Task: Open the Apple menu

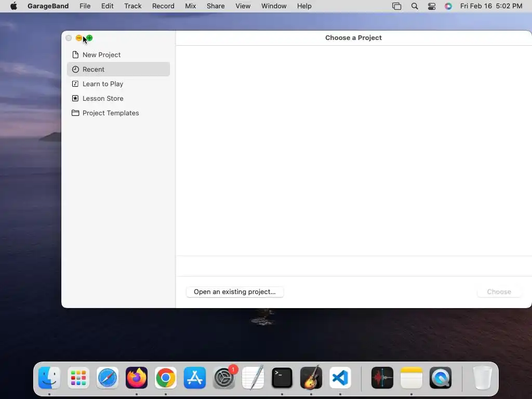Action: [x=14, y=6]
